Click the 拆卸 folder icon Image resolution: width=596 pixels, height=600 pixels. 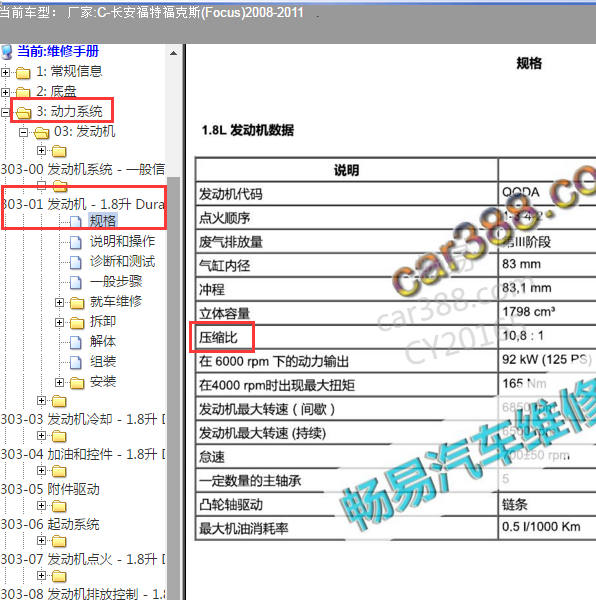[77, 323]
